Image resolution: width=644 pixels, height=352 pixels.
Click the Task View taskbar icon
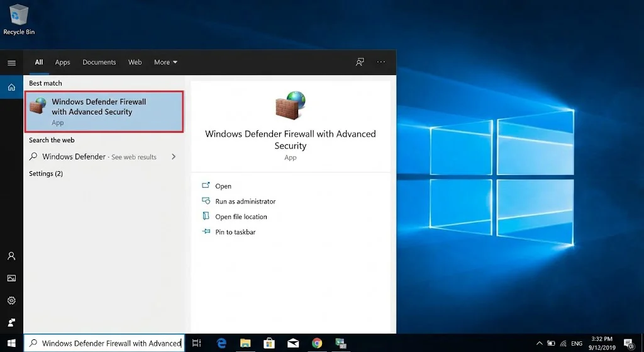[197, 343]
